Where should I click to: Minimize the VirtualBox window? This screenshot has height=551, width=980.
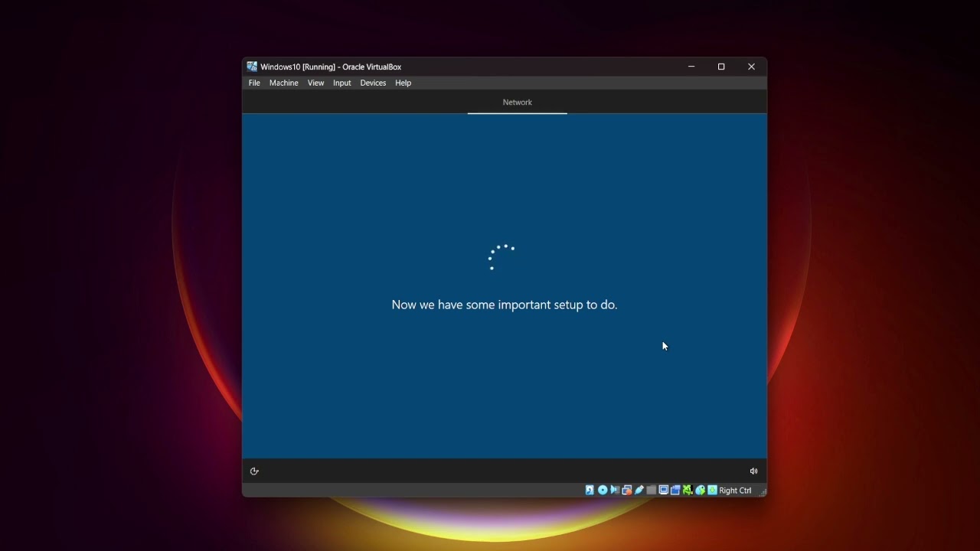(691, 67)
